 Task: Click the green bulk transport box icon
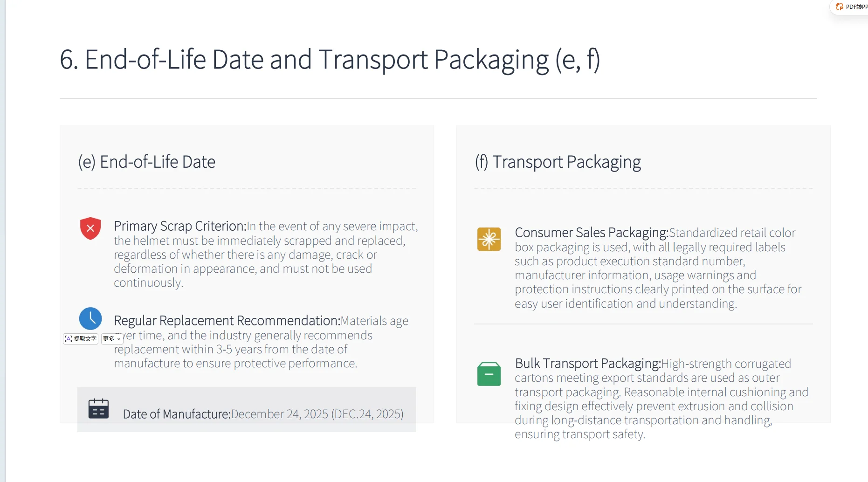(489, 374)
